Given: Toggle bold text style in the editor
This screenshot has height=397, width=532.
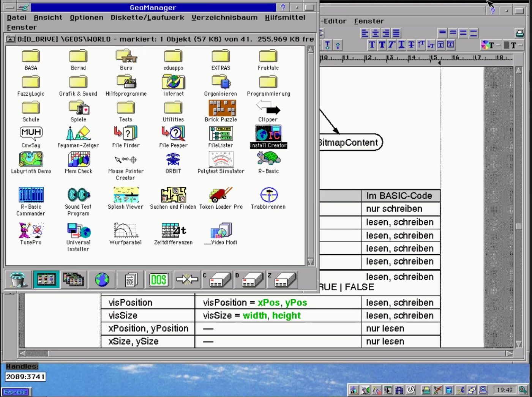Looking at the screenshot, I should pyautogui.click(x=382, y=45).
